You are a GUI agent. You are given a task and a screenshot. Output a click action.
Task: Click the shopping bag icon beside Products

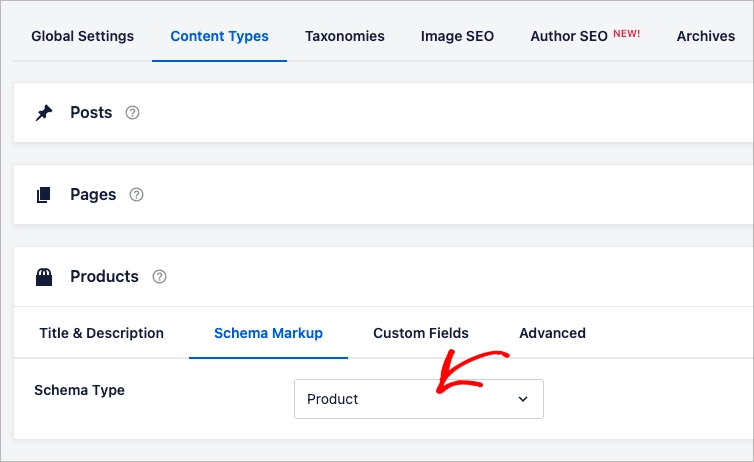pos(44,277)
